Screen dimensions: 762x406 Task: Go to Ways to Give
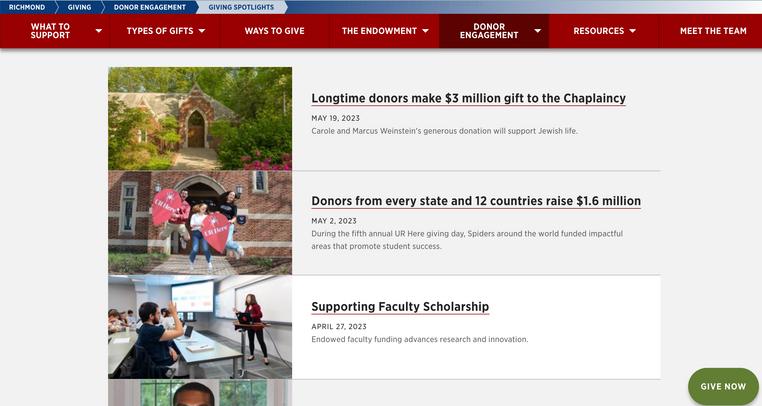coord(275,31)
